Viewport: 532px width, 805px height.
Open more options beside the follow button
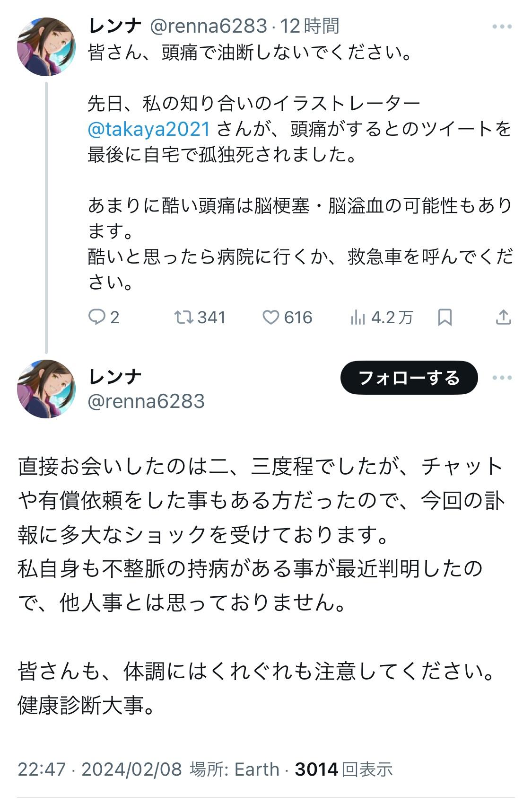point(502,378)
